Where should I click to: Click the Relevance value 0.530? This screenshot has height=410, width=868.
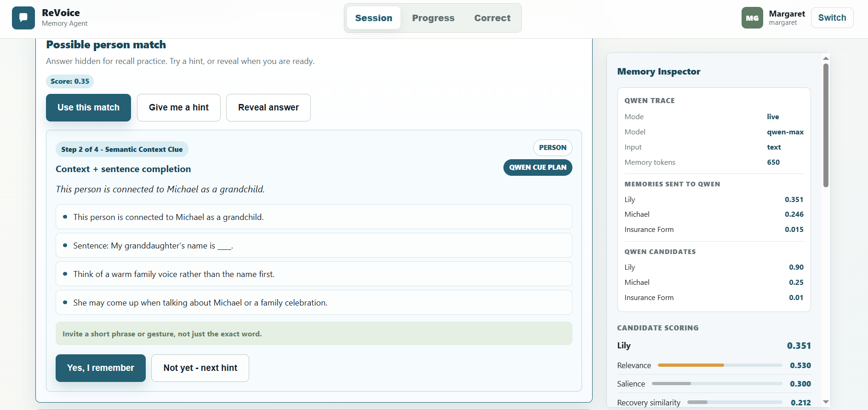point(800,365)
